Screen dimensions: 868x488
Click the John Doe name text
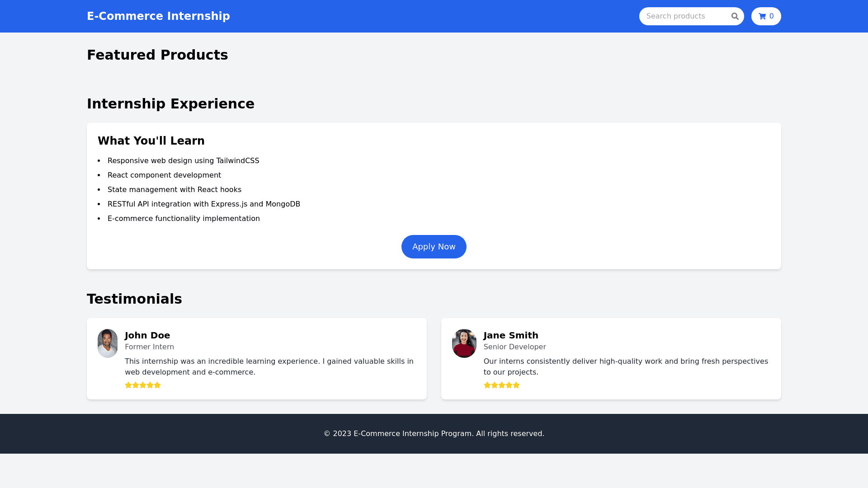pyautogui.click(x=147, y=335)
